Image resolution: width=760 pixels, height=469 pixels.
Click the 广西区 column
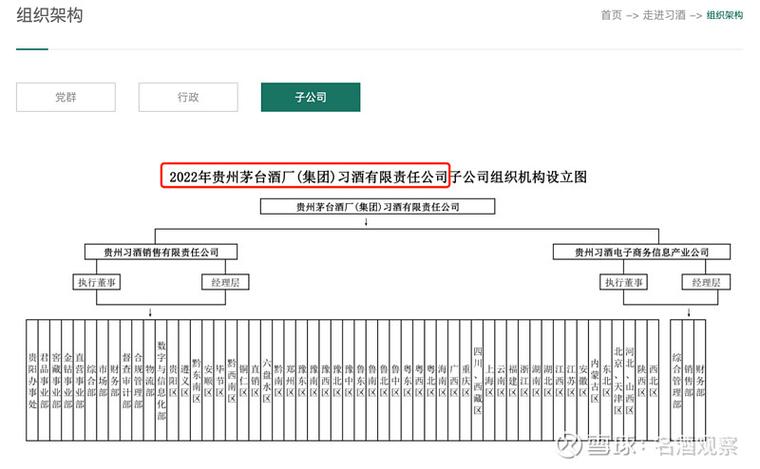tap(454, 380)
